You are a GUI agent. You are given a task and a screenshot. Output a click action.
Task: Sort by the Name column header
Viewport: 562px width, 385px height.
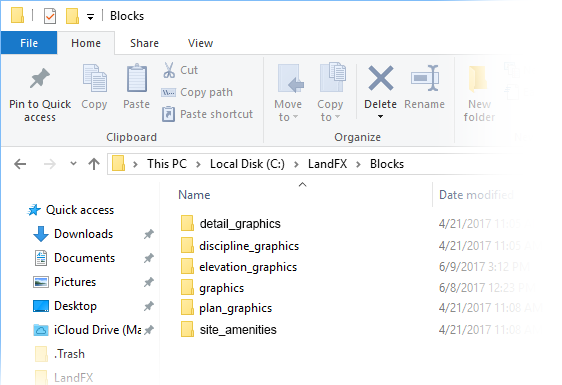(x=194, y=195)
